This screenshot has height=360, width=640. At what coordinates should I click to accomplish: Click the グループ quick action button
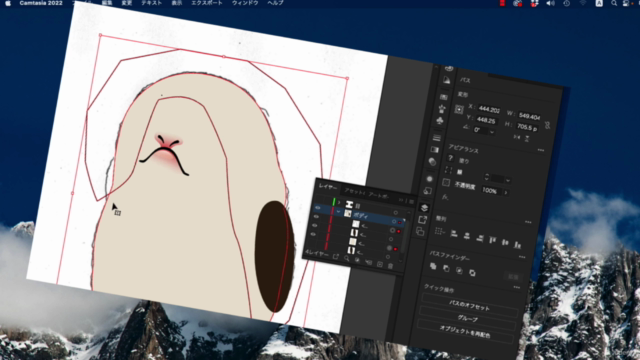coord(468,318)
